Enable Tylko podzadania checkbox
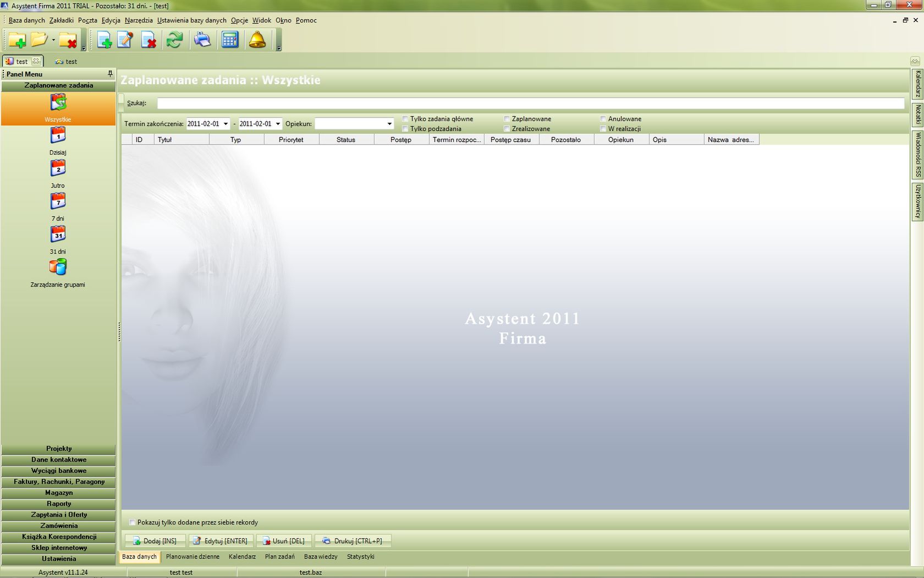 (405, 129)
